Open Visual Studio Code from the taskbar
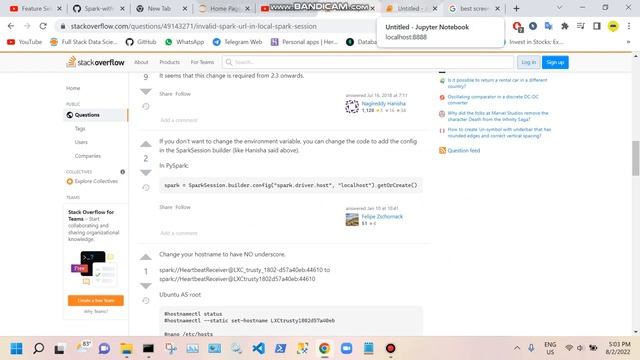640x360 pixels. click(x=258, y=349)
